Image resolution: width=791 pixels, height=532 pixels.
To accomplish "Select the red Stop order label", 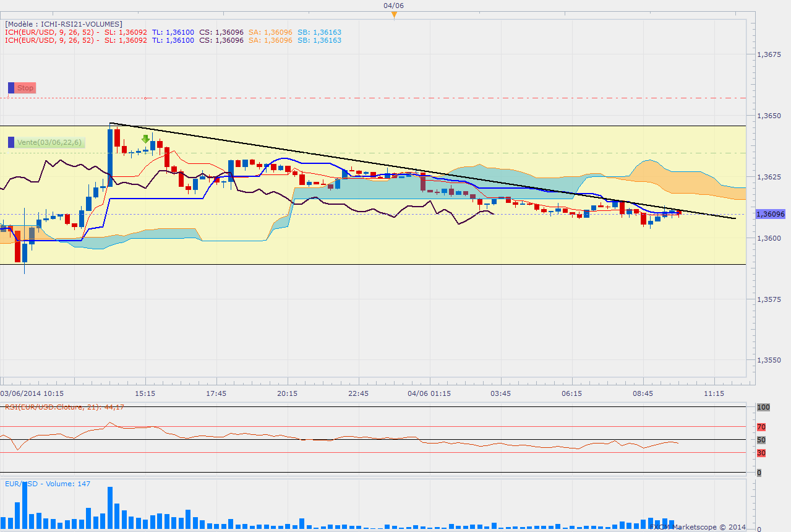I will (25, 88).
